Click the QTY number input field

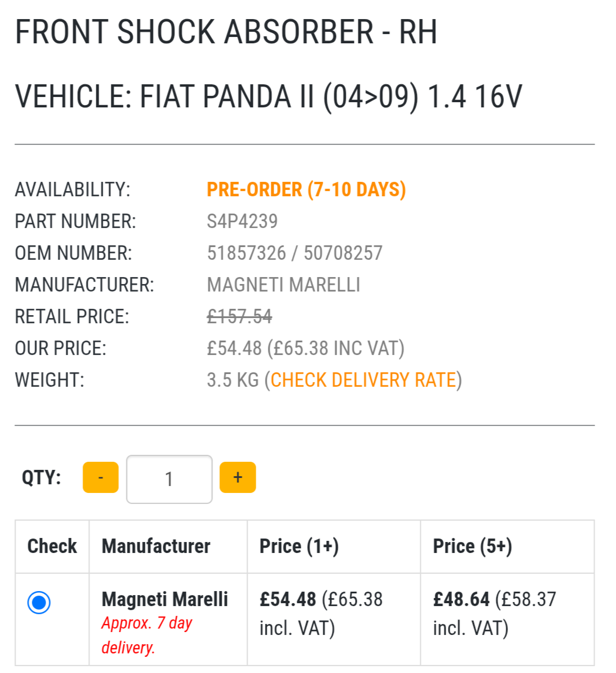point(169,479)
